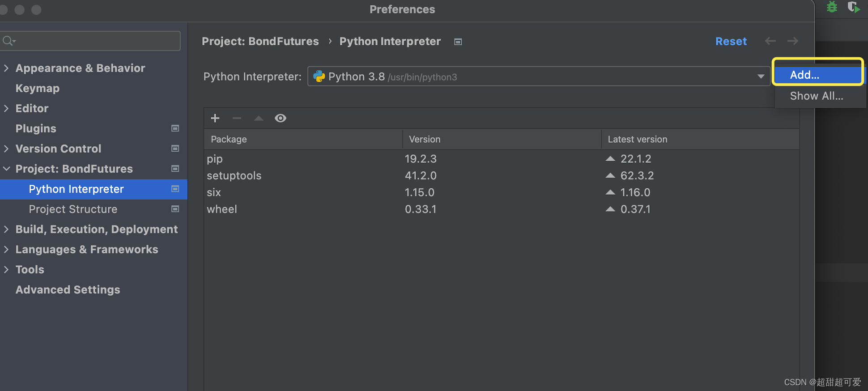Select the setuptools package row
868x391 pixels.
coord(502,175)
